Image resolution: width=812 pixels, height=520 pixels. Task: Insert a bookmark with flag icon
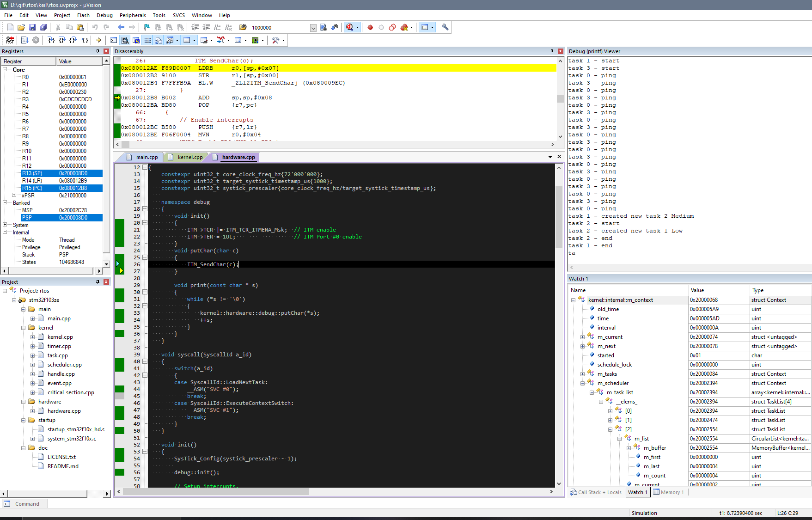147,27
